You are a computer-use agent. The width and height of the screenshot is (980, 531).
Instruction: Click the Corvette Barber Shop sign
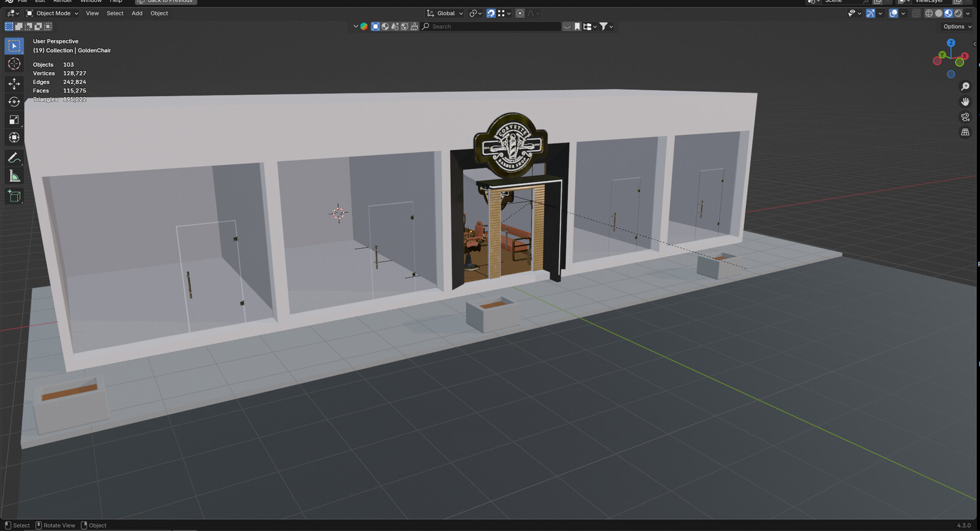(x=511, y=145)
